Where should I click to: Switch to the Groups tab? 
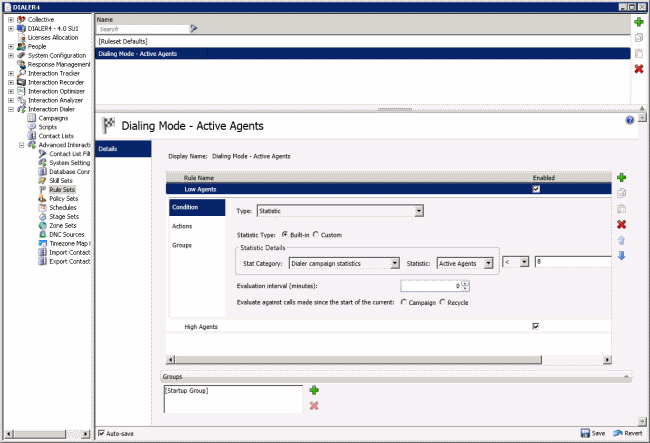182,245
